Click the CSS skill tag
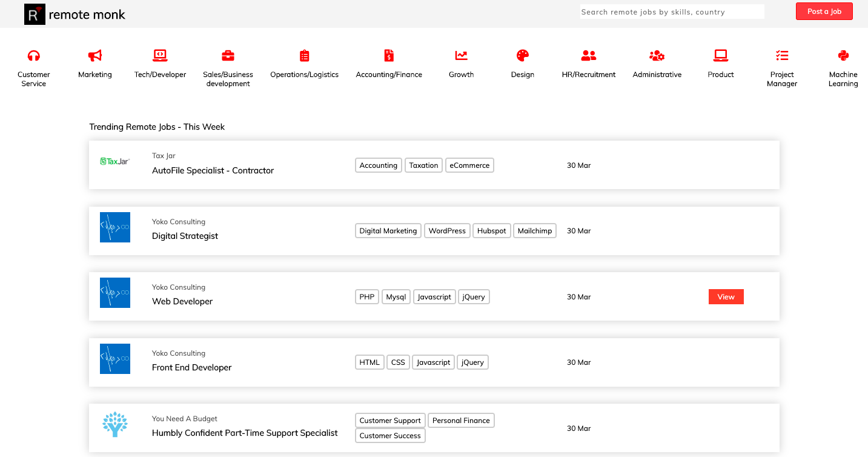The height and width of the screenshot is (457, 868). pos(398,362)
